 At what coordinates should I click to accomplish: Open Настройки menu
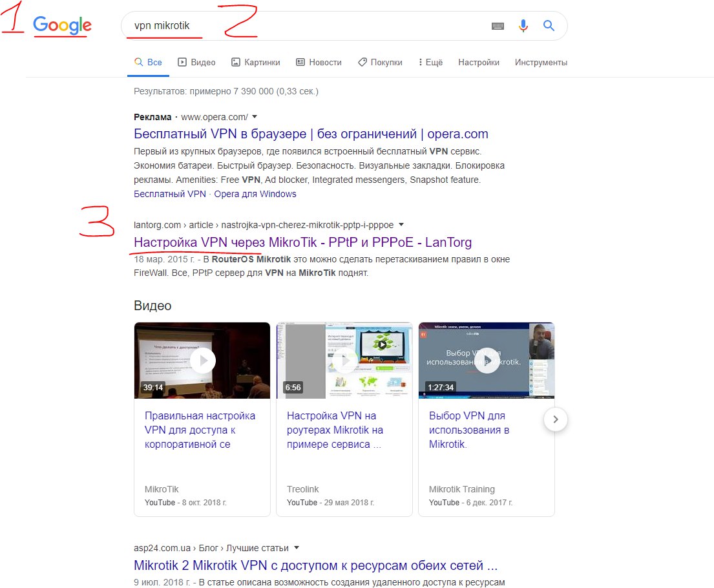(479, 63)
